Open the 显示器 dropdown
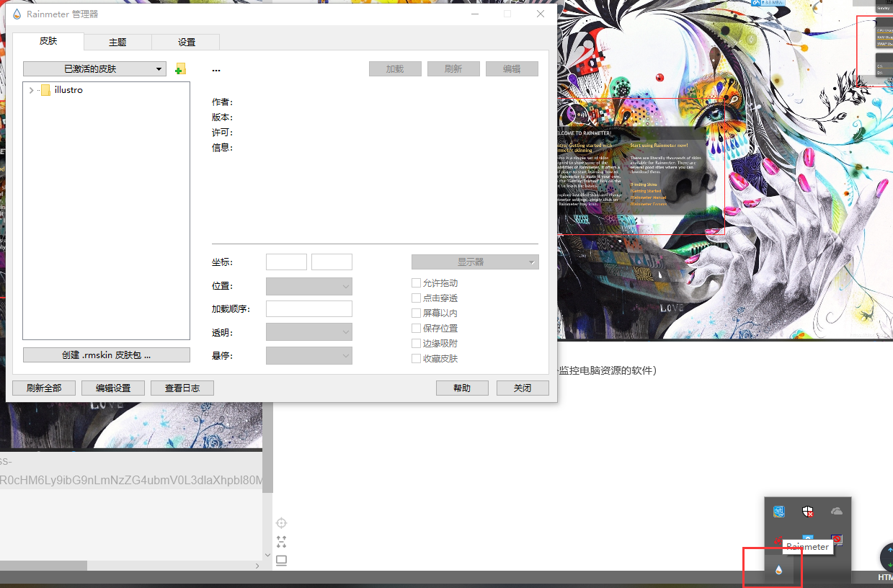 (475, 262)
